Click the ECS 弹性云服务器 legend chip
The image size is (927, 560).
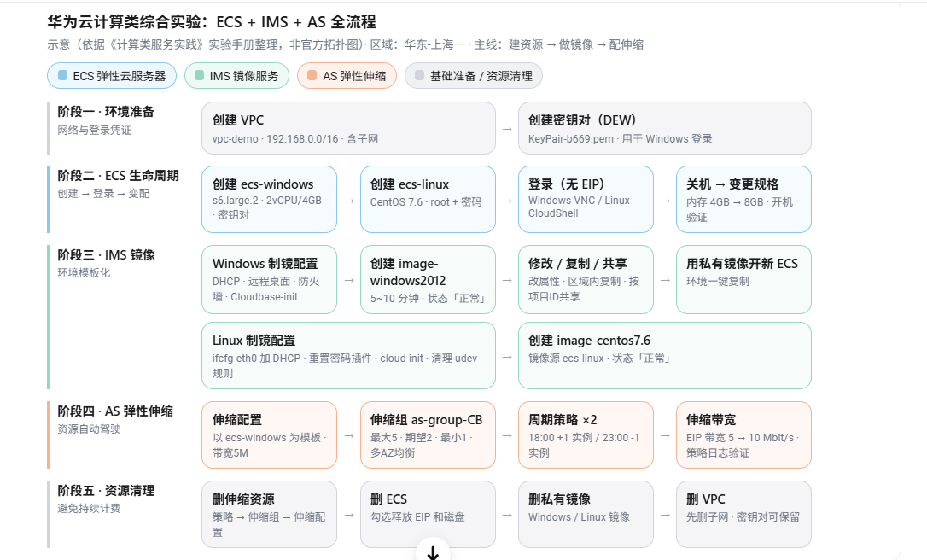coord(112,76)
